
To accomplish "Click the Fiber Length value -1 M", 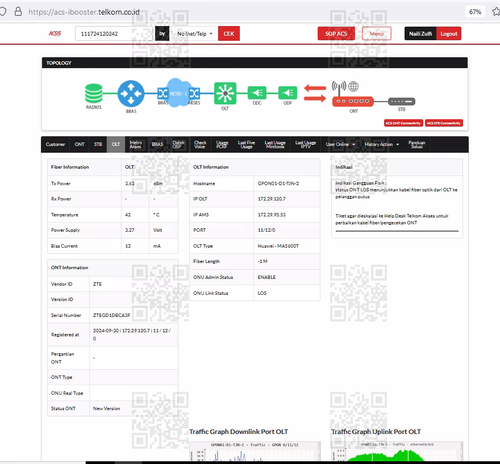I will tap(262, 261).
